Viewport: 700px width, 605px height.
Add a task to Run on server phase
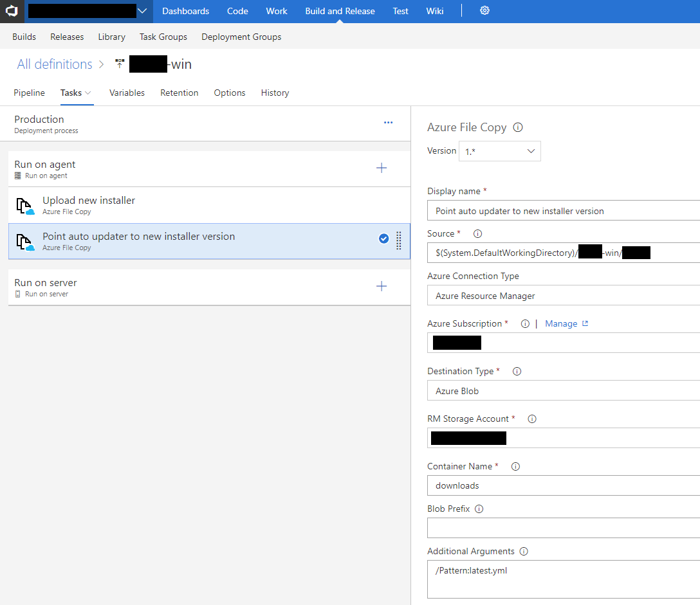382,287
